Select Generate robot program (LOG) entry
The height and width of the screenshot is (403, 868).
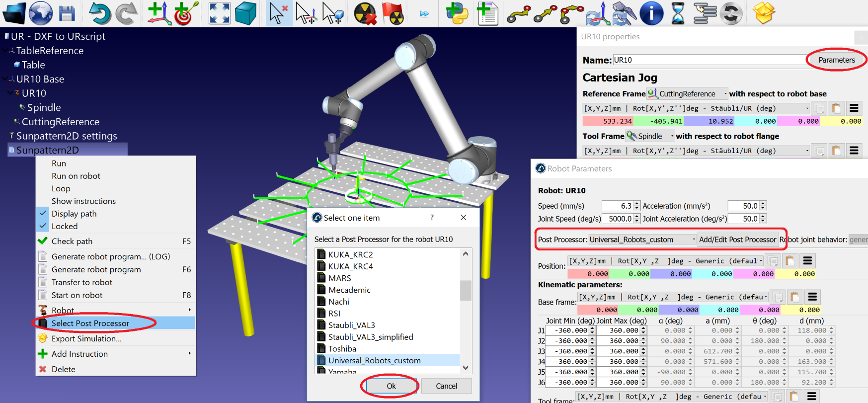111,256
